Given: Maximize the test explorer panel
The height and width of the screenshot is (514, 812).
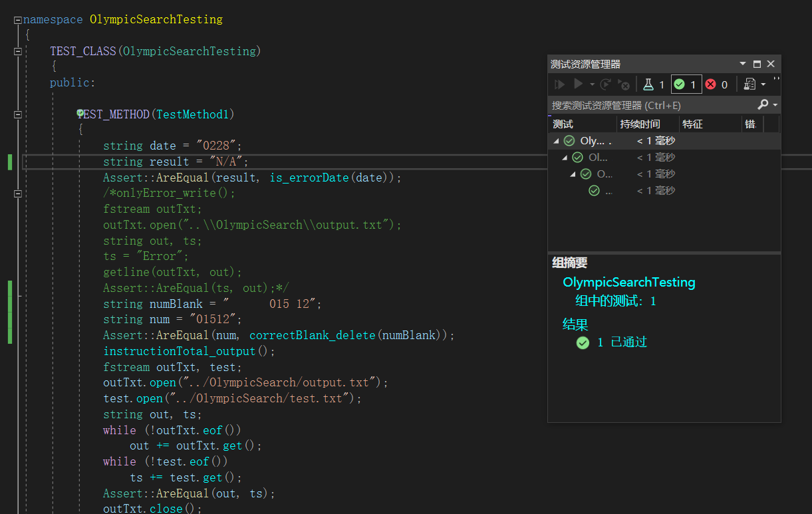Looking at the screenshot, I should click(x=757, y=64).
